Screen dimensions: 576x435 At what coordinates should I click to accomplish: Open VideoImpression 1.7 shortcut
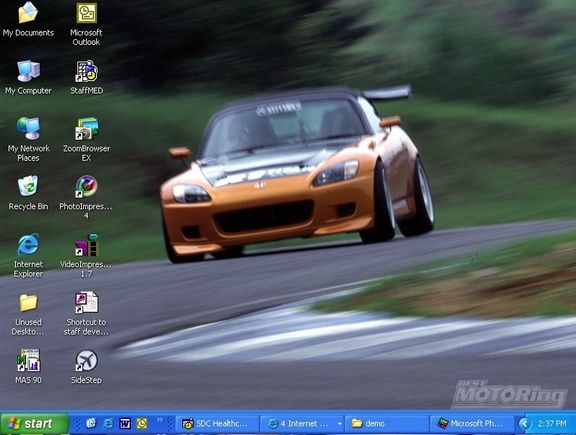pyautogui.click(x=86, y=255)
